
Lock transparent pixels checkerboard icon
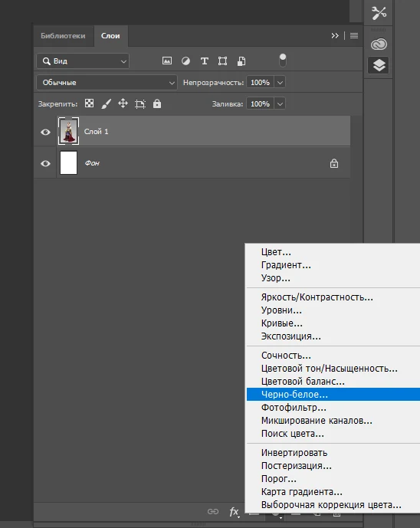pyautogui.click(x=89, y=103)
